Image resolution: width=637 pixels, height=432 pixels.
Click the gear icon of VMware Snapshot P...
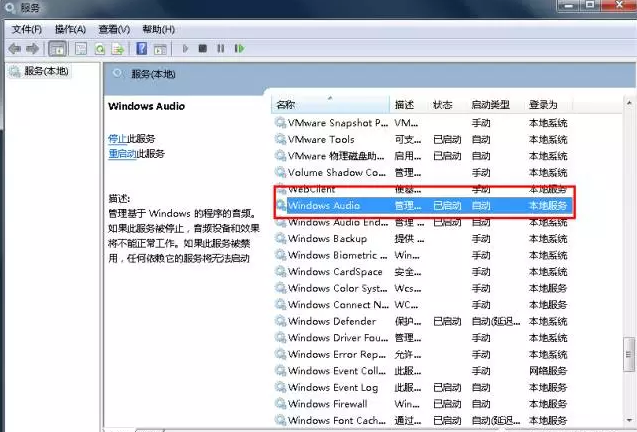pos(280,122)
